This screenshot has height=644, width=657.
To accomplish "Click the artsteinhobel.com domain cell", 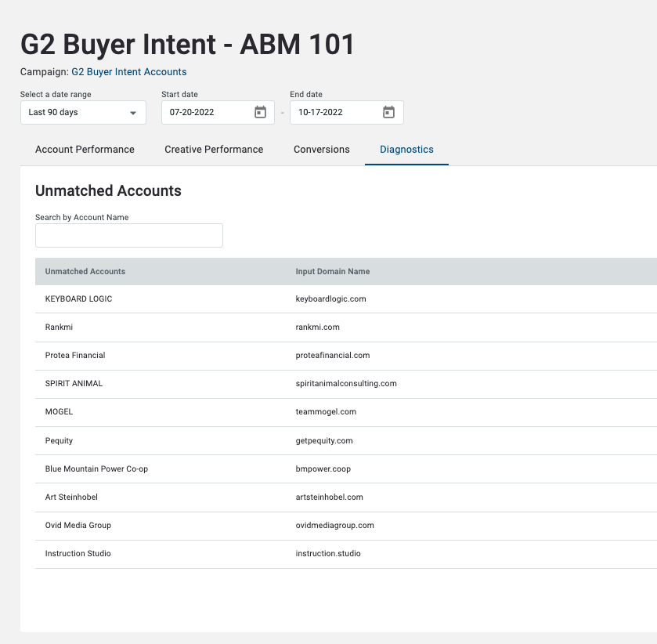I will tap(330, 497).
